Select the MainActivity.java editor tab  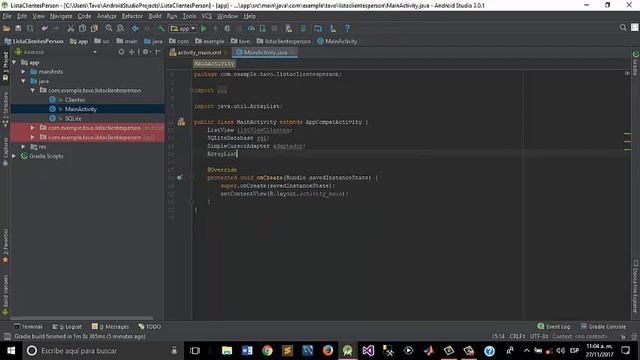pyautogui.click(x=265, y=53)
